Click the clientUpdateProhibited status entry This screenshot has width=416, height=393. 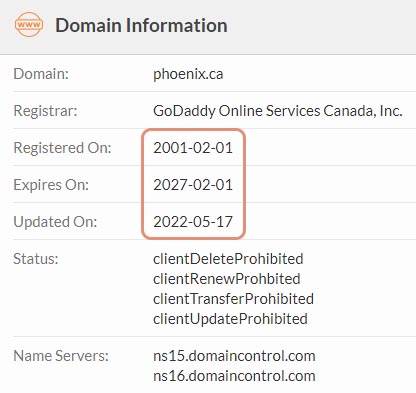point(230,319)
